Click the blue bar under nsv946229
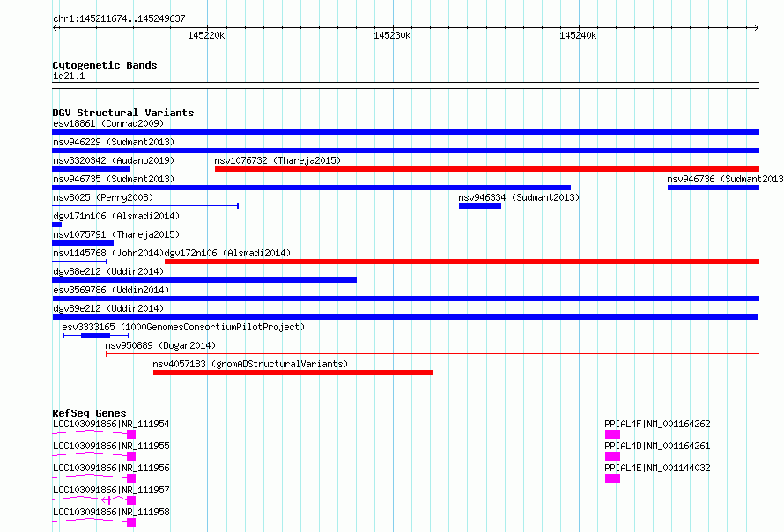 pos(405,151)
